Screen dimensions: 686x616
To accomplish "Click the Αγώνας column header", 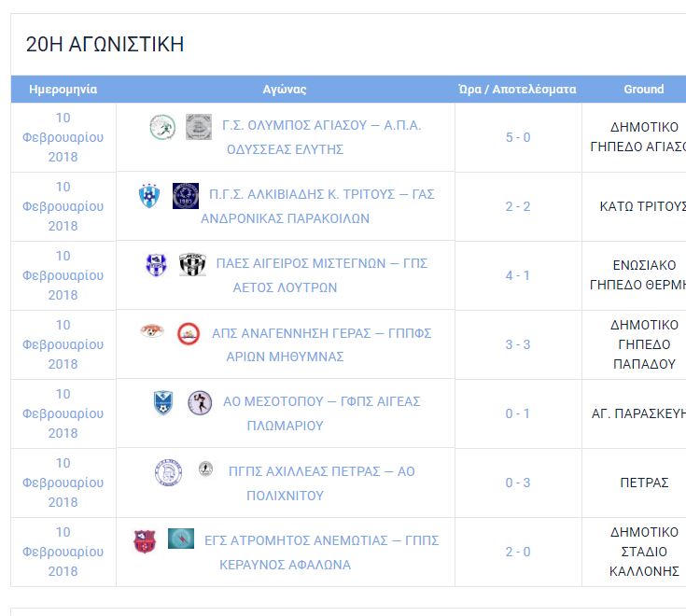I will point(285,90).
